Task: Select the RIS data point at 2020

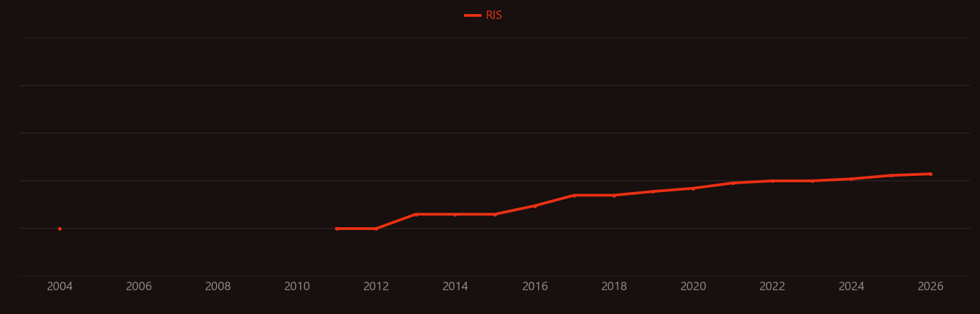Action: point(693,189)
